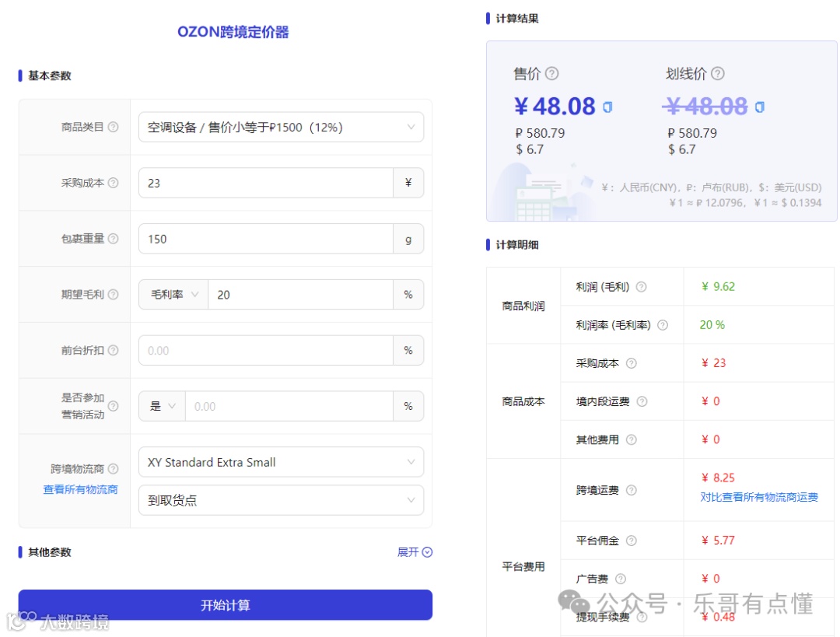
Task: Click help icon next to 前台折扣
Action: coord(113,350)
